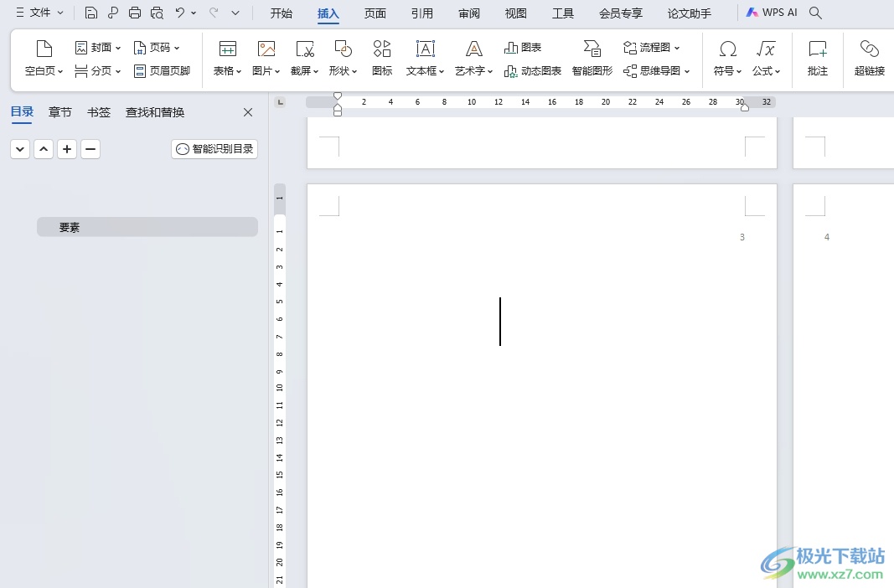Open the File (文件) menu
894x588 pixels.
pos(39,12)
